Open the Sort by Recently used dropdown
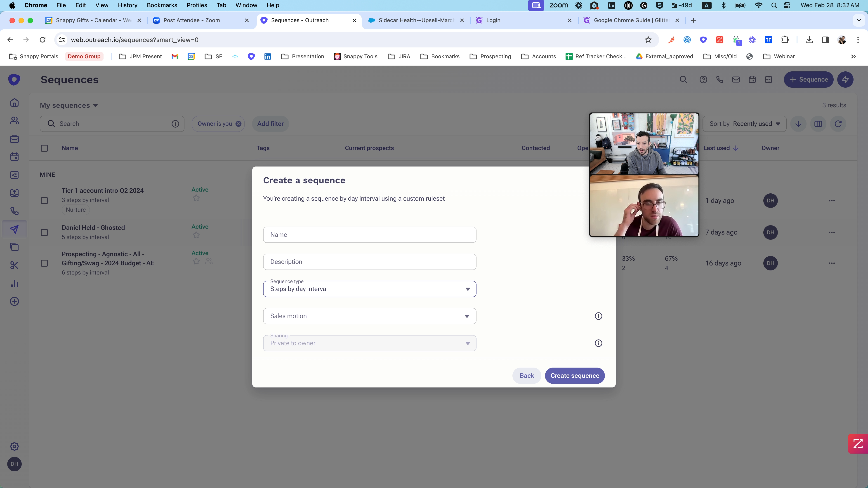 pos(744,124)
